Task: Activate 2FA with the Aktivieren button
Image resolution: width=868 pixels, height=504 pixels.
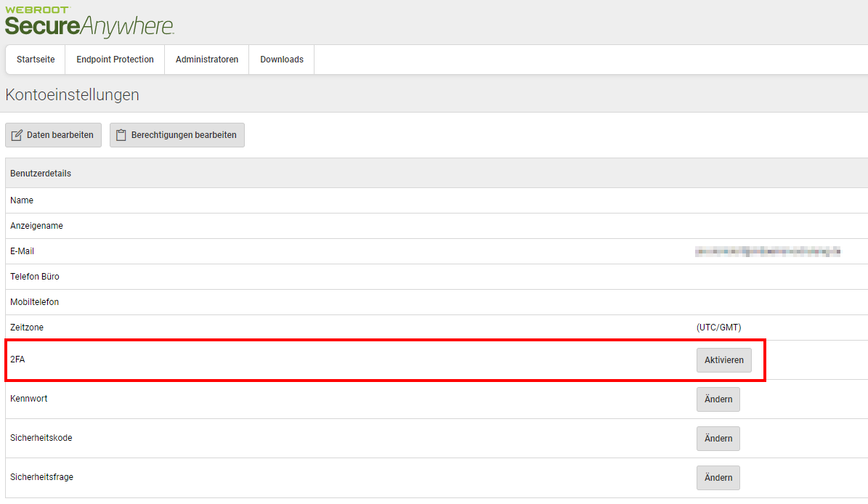Action: click(724, 360)
